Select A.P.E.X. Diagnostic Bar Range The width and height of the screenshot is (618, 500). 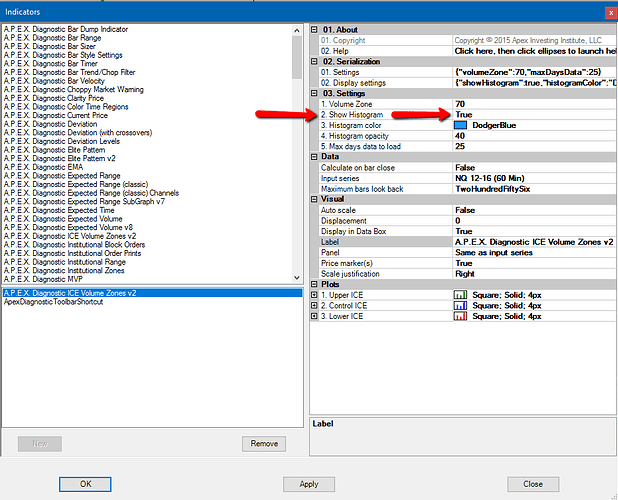point(52,38)
